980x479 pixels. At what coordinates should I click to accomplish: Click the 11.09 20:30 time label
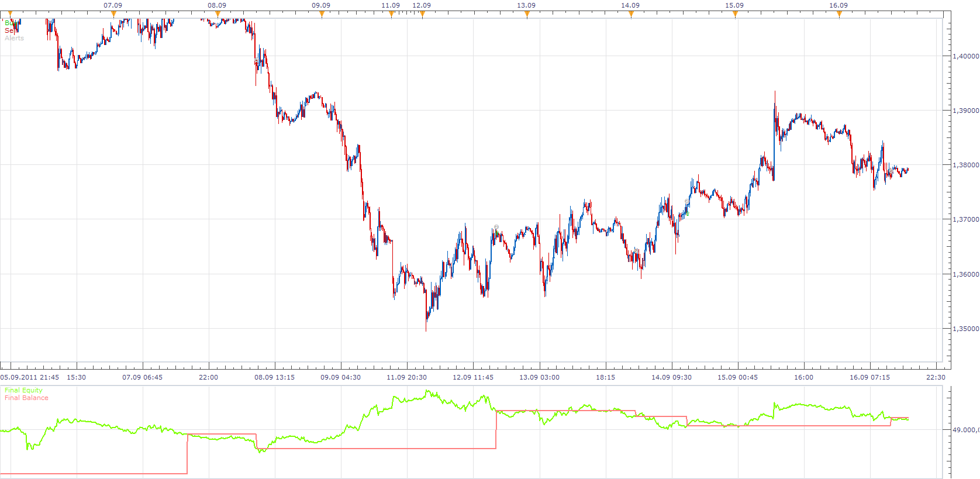coord(406,377)
